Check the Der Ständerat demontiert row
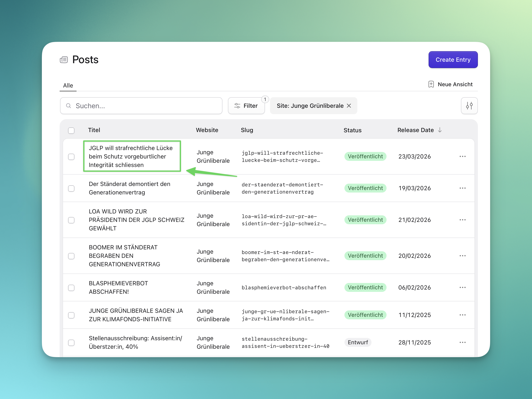This screenshot has height=399, width=532. (x=71, y=189)
